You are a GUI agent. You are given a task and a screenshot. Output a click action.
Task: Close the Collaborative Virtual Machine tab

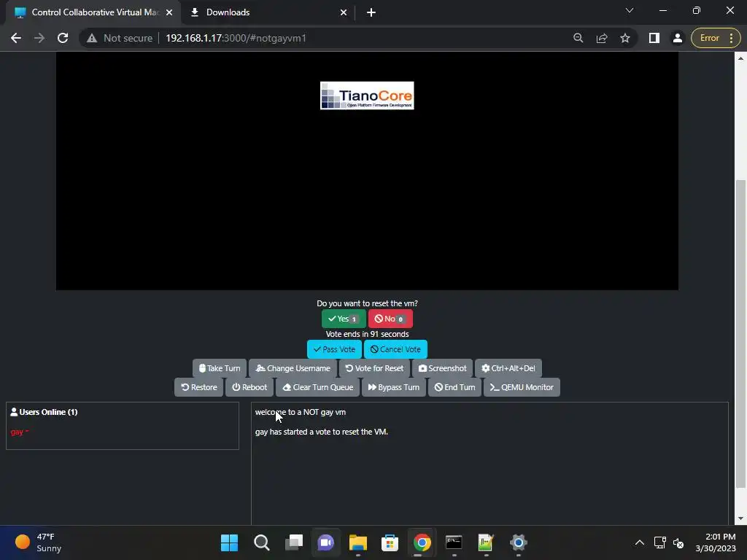169,12
